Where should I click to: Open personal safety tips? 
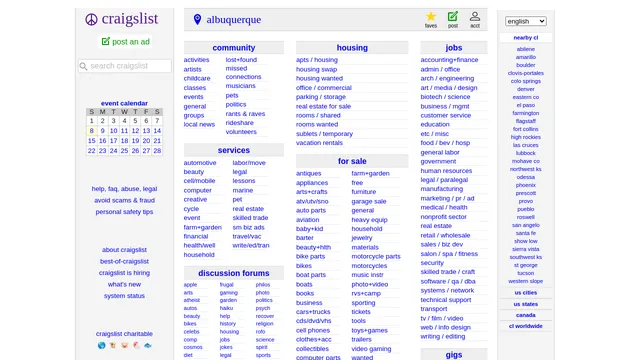click(124, 212)
